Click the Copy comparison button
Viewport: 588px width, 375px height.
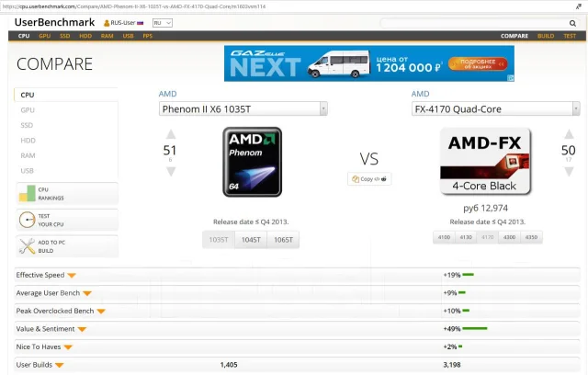[x=369, y=179]
